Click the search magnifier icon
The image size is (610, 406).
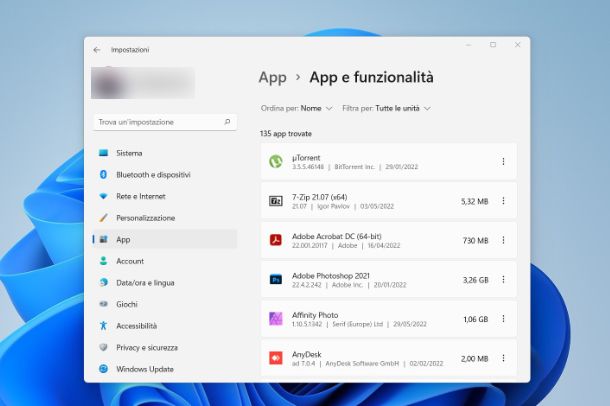pyautogui.click(x=227, y=122)
